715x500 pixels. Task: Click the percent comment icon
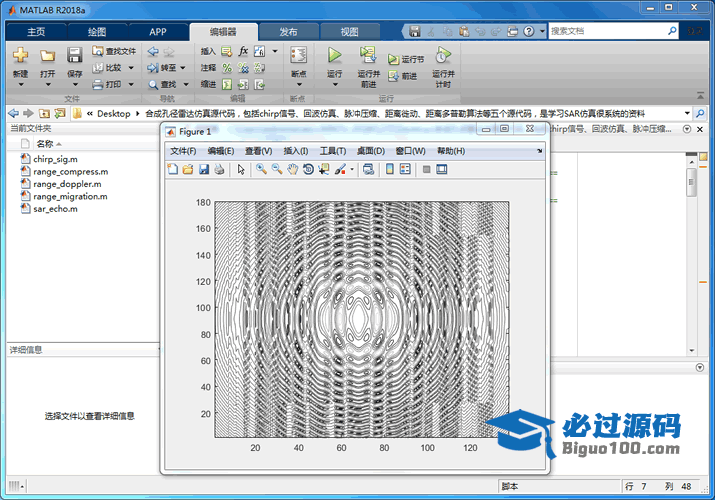(227, 68)
